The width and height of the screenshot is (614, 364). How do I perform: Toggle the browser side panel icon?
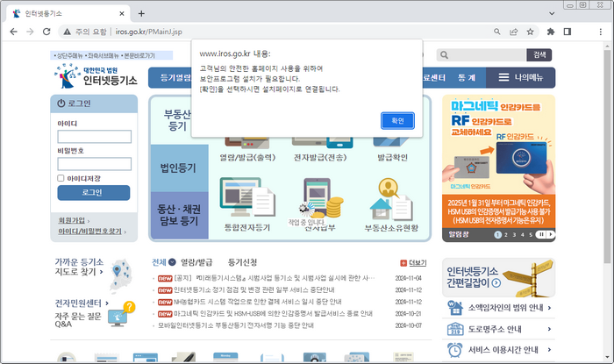tap(567, 32)
